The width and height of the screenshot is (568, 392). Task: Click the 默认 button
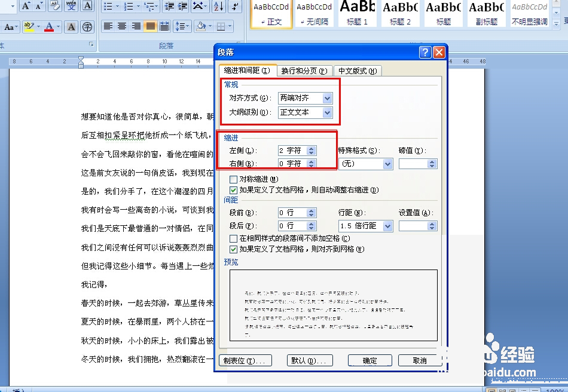(x=310, y=360)
